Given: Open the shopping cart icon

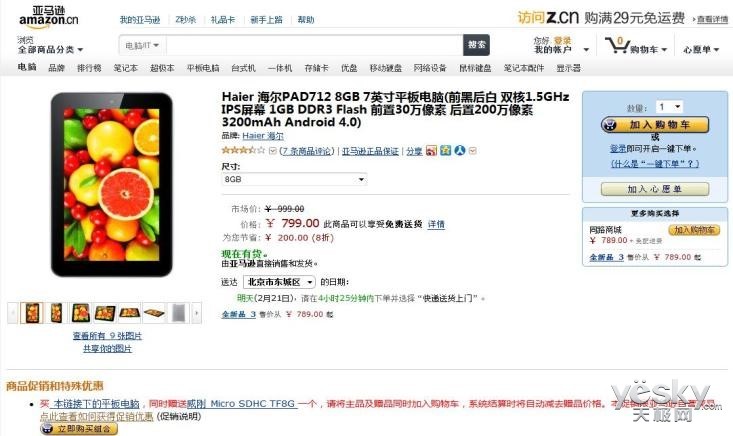Looking at the screenshot, I should pyautogui.click(x=617, y=45).
